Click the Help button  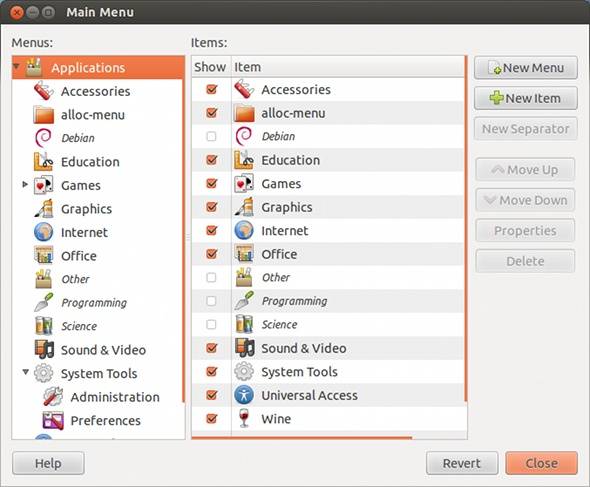pyautogui.click(x=48, y=463)
